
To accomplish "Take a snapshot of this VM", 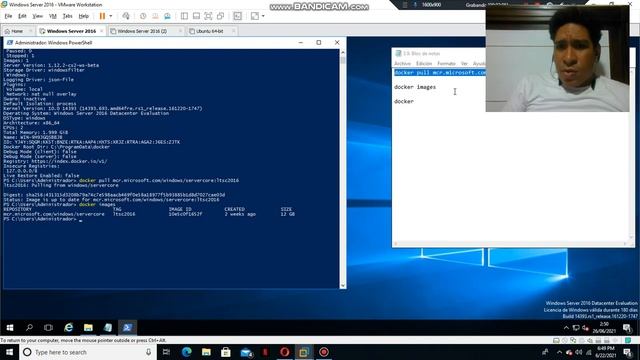I will (x=143, y=16).
